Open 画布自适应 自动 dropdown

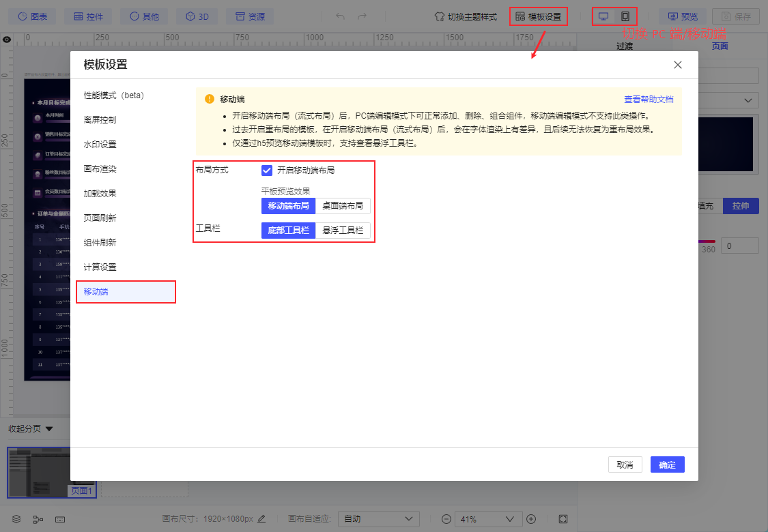(x=379, y=519)
